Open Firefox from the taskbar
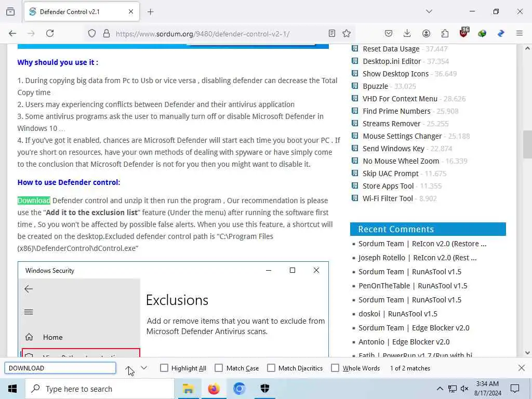 tap(214, 389)
